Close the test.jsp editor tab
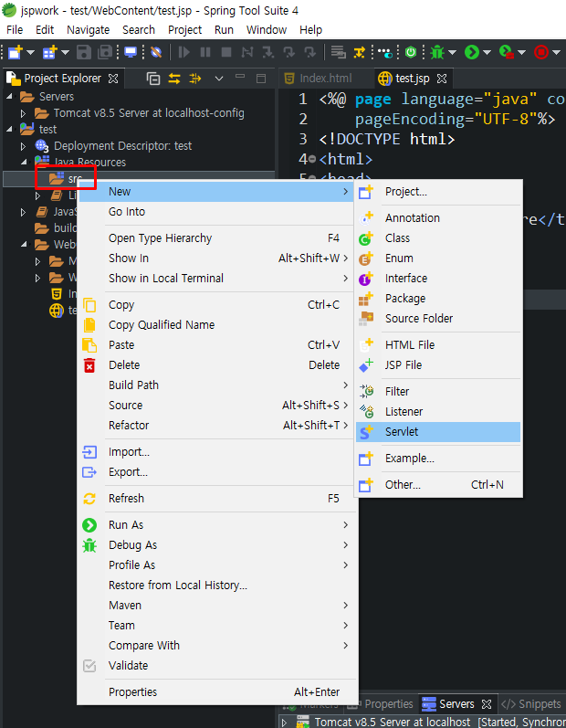Viewport: 566px width, 728px height. (x=442, y=79)
